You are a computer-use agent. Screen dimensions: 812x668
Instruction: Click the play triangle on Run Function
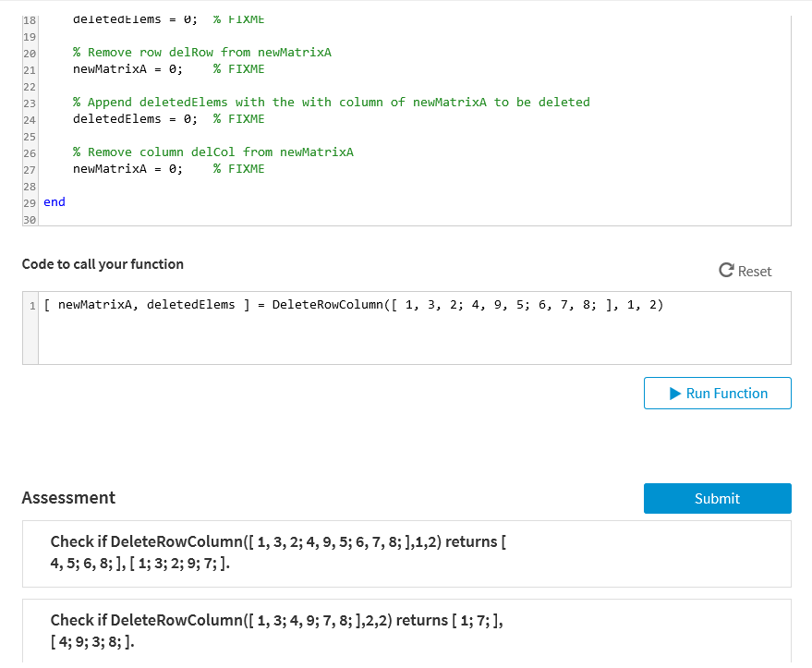click(675, 393)
